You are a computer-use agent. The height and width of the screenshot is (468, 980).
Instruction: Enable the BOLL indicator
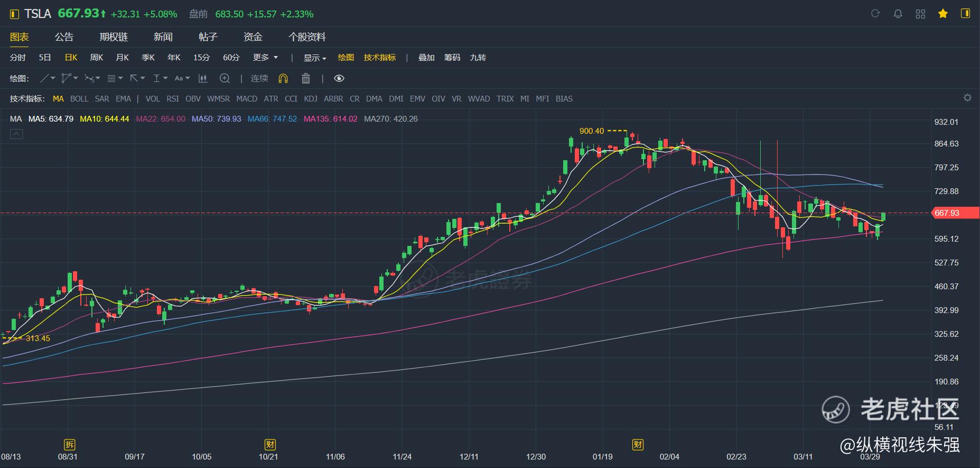tap(79, 98)
